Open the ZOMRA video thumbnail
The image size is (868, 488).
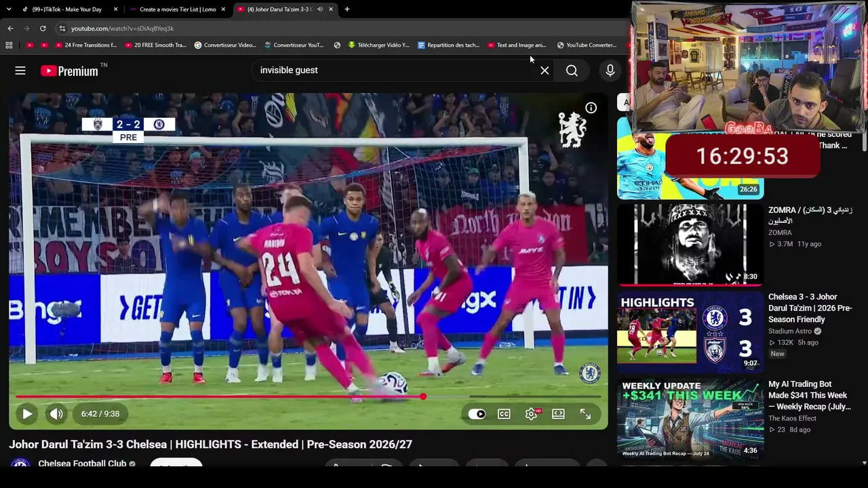point(690,245)
